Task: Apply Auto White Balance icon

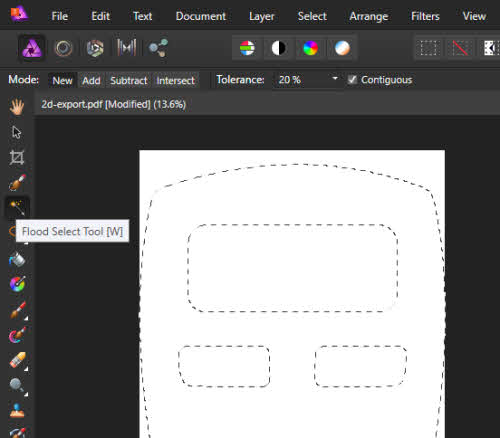Action: pos(342,48)
